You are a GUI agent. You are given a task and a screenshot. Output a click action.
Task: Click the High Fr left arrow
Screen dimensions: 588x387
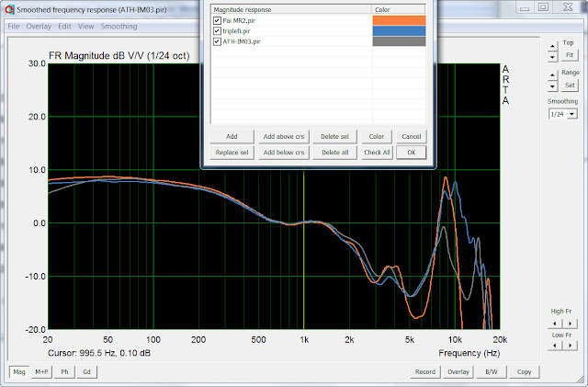555,324
